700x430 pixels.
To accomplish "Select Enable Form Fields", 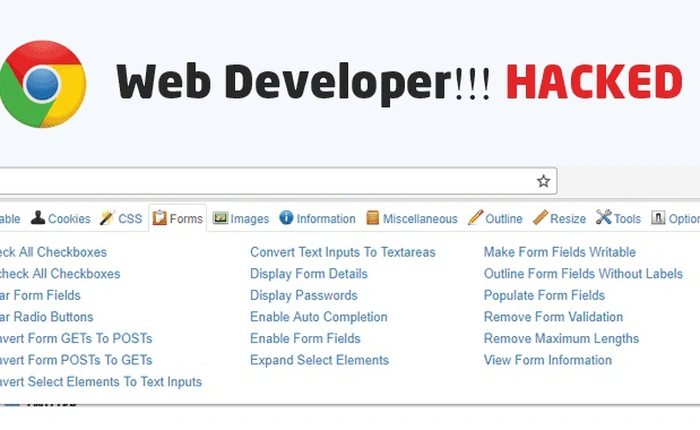I will coord(305,338).
